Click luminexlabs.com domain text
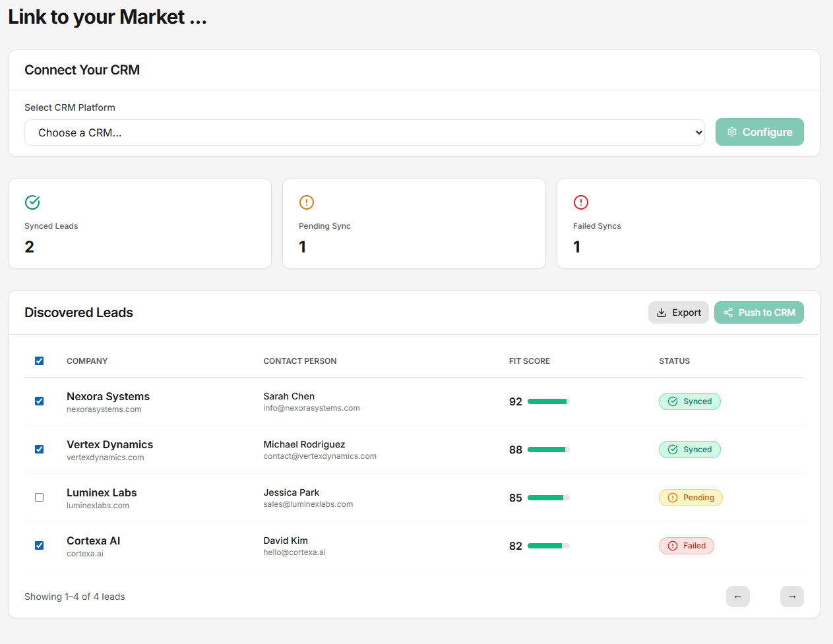 [x=98, y=506]
